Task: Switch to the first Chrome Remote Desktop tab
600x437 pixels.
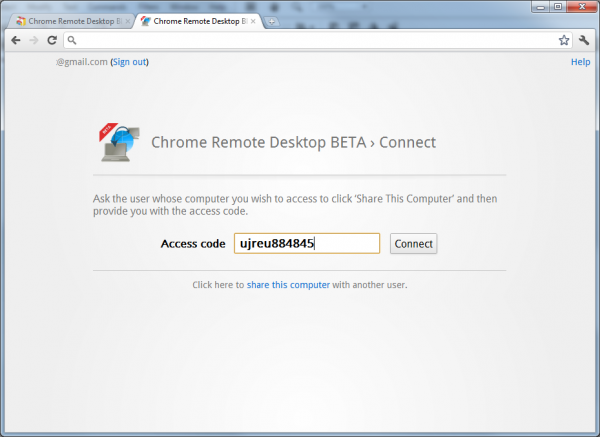Action: (71, 21)
